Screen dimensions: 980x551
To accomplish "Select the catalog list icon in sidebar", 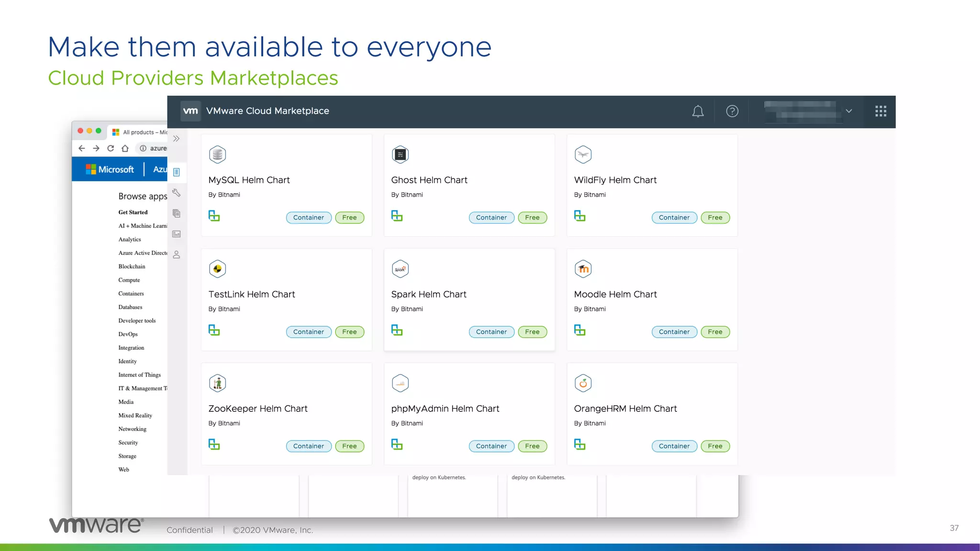I will coord(176,172).
